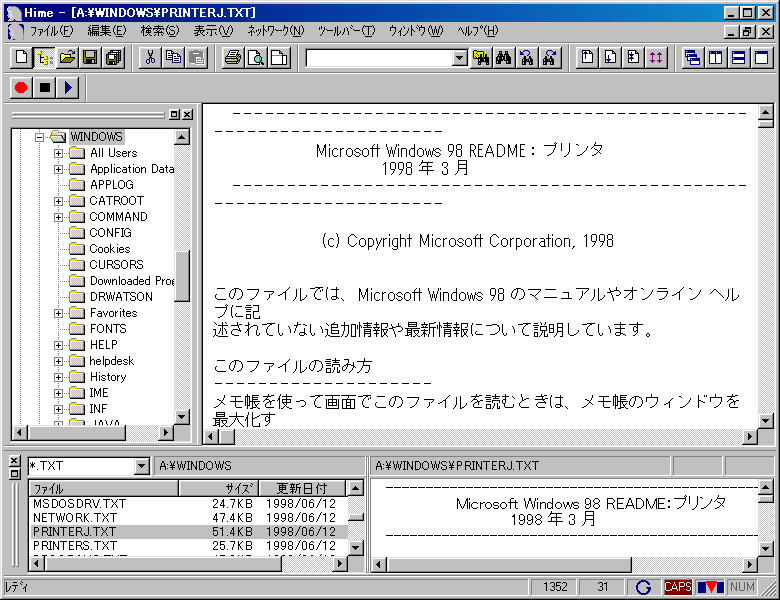Select the FONTS folder in the tree
This screenshot has height=600, width=780.
108,329
